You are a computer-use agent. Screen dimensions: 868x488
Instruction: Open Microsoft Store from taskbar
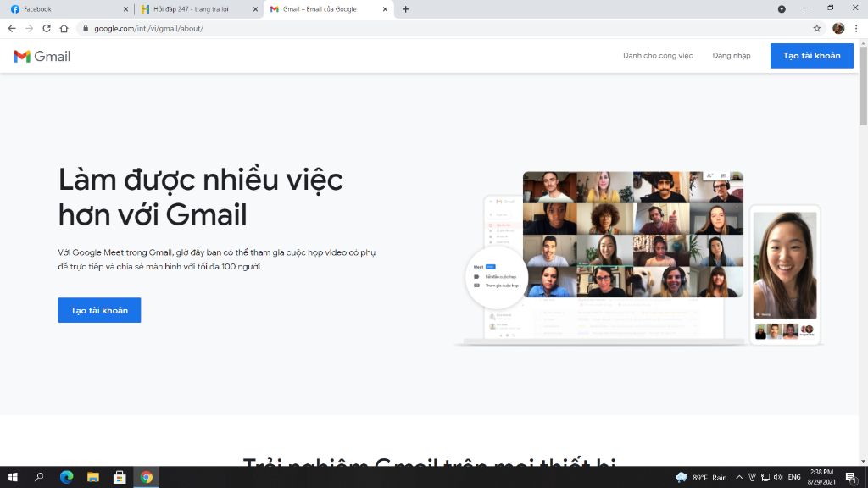click(120, 477)
